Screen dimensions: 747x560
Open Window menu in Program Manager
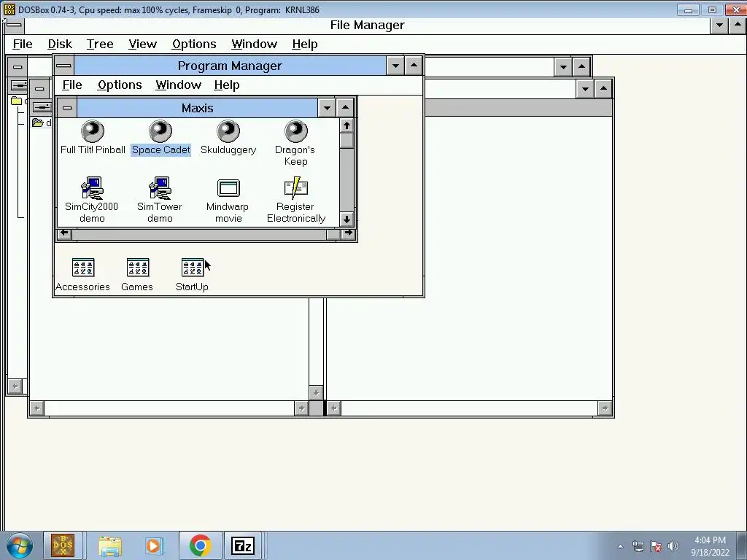pos(178,85)
